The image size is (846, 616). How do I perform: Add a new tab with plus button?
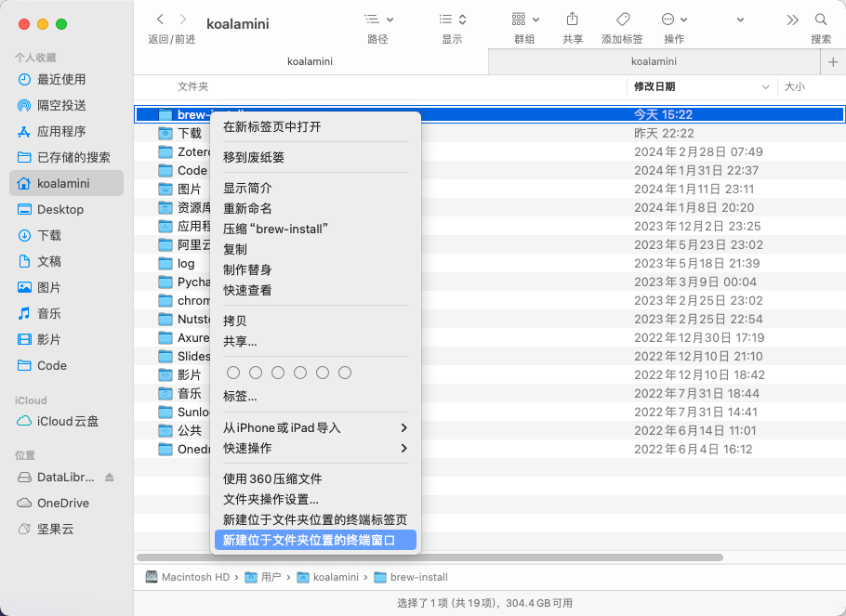coord(832,61)
